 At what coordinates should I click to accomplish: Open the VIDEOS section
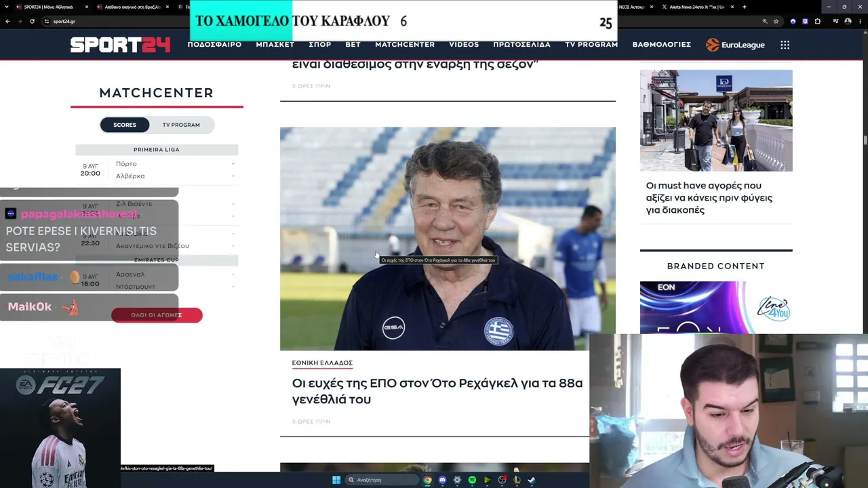click(464, 45)
